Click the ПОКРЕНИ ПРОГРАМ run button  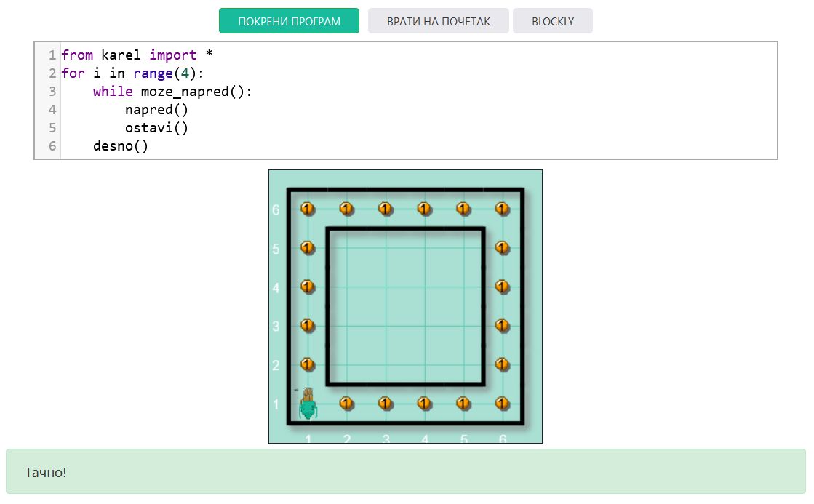289,21
